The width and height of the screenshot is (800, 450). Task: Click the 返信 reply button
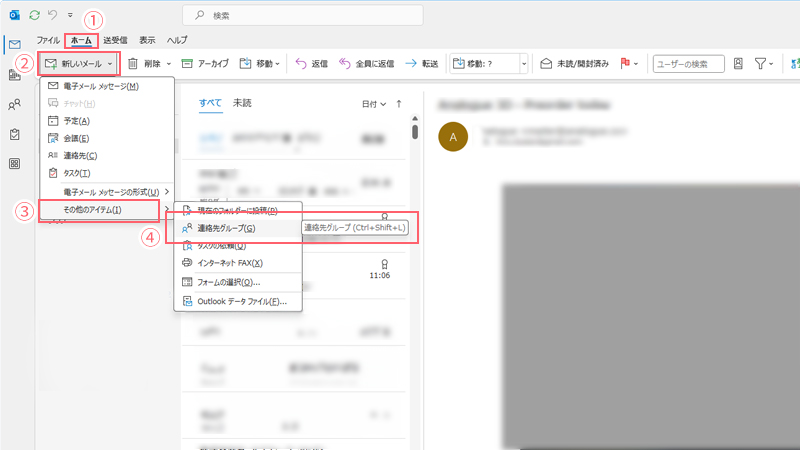[x=312, y=64]
